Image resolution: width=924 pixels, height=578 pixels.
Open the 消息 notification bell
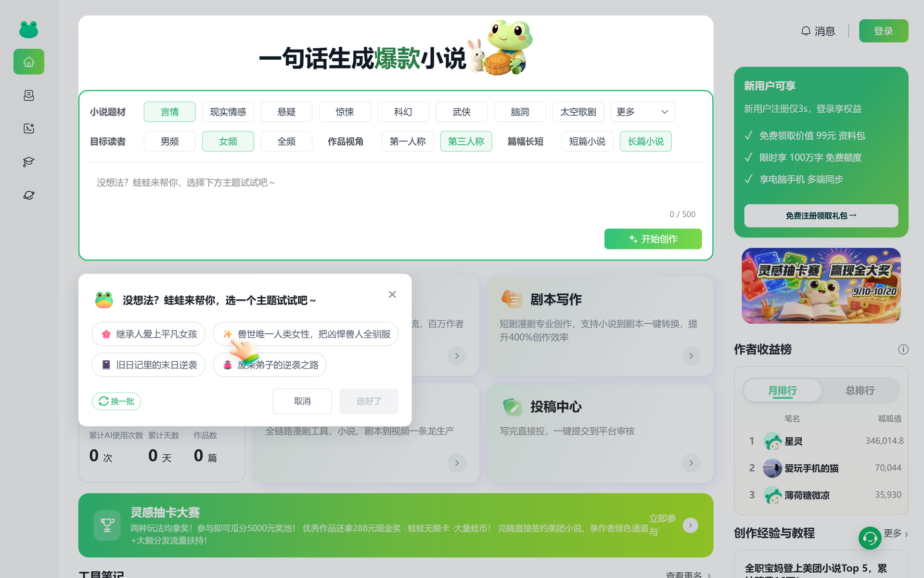coord(818,31)
